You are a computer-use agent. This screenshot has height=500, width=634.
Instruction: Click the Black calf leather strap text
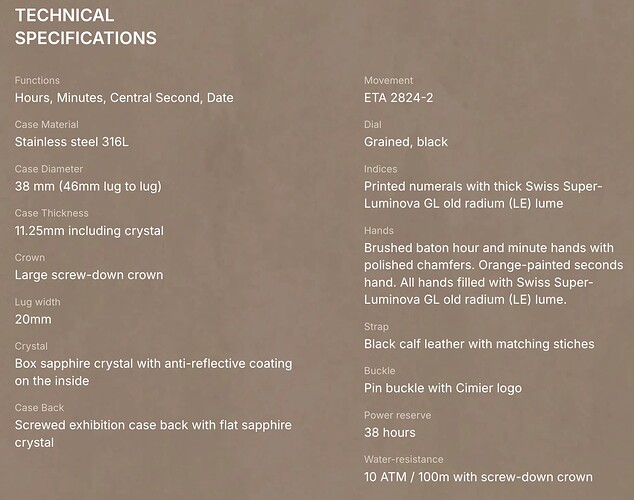[x=479, y=344]
